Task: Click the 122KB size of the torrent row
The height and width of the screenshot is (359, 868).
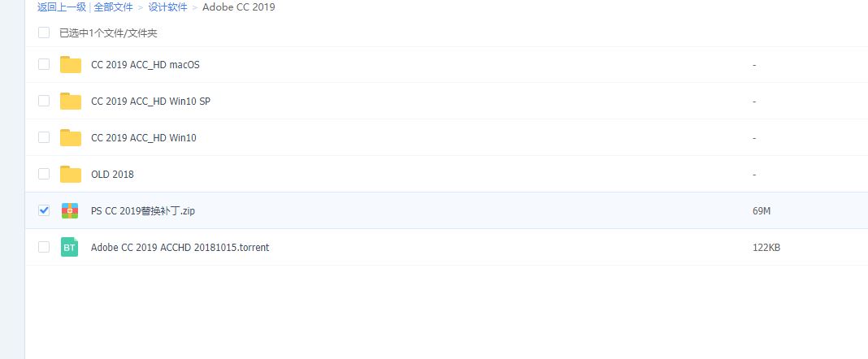Action: [x=766, y=247]
